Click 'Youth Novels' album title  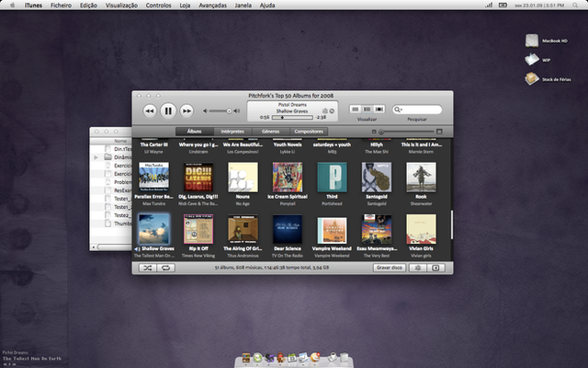coord(288,144)
